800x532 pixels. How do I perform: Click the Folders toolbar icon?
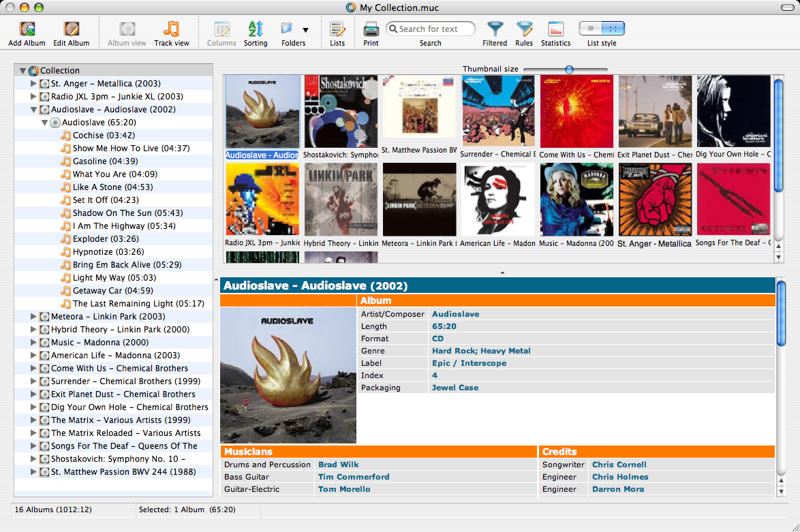pos(287,29)
